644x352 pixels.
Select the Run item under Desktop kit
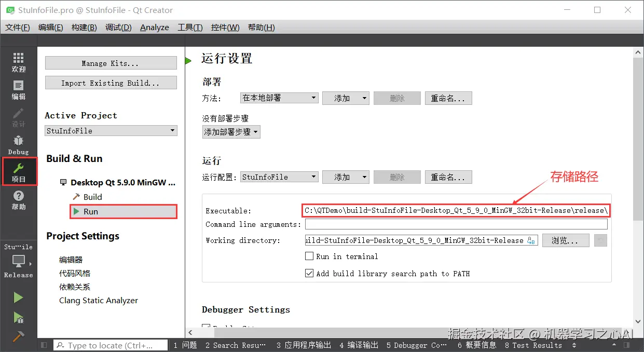(124, 211)
